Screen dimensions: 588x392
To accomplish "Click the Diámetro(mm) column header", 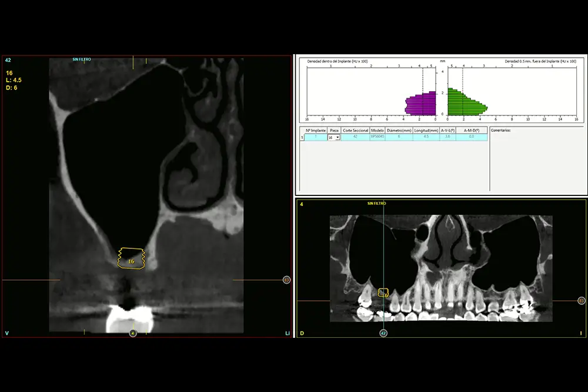I will [x=399, y=130].
